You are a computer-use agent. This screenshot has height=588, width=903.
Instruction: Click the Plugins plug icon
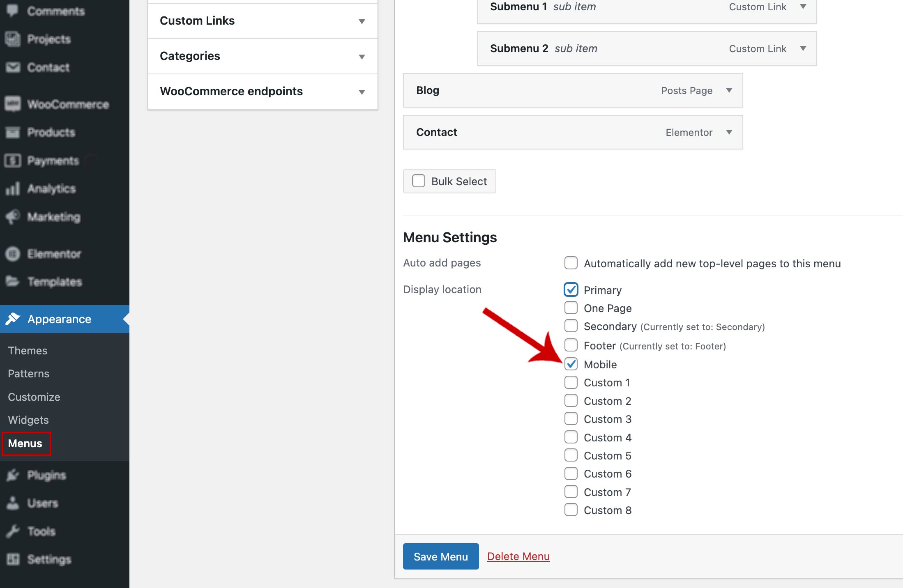tap(13, 475)
